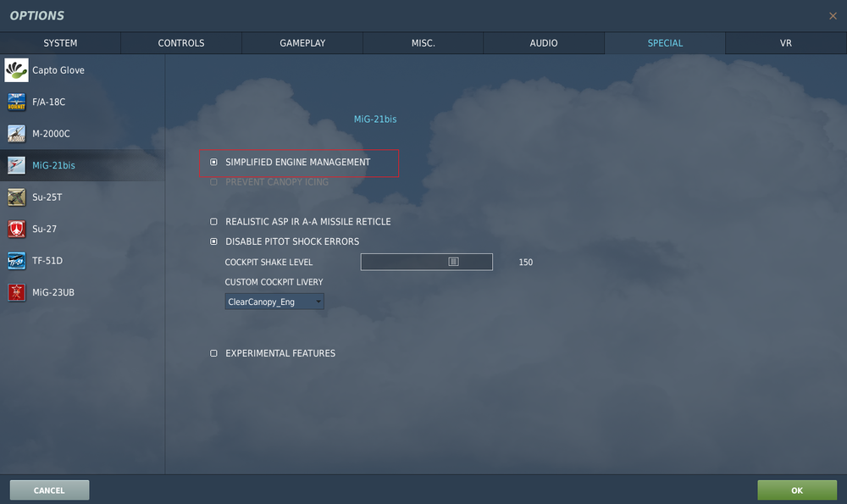The image size is (847, 504).
Task: Select Su-27 label in the module list
Action: click(x=44, y=229)
